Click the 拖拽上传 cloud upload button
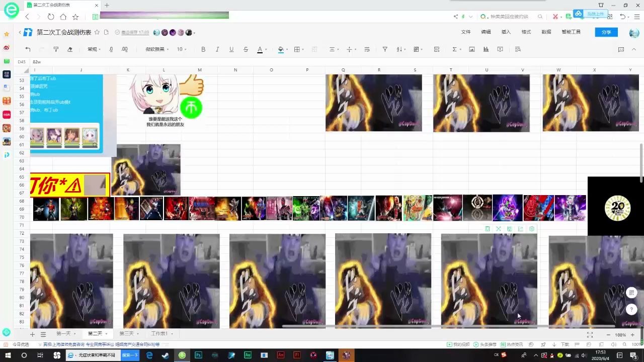Viewport: 644px width, 362px height. (x=589, y=14)
